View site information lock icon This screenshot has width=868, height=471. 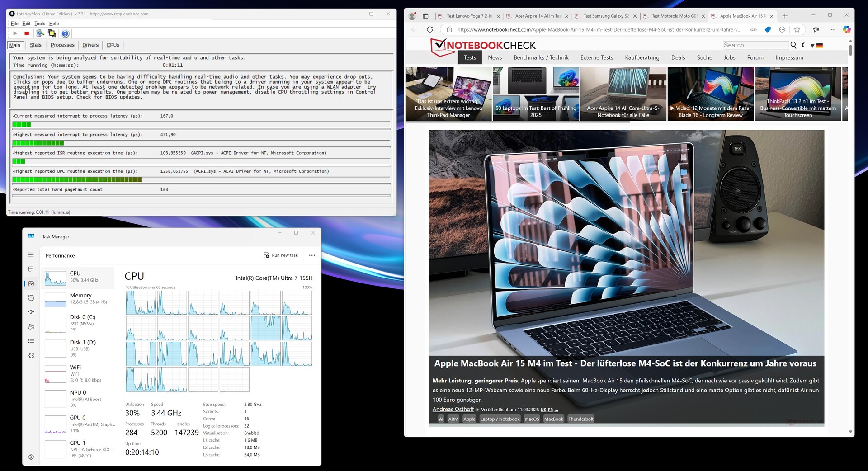(x=449, y=29)
